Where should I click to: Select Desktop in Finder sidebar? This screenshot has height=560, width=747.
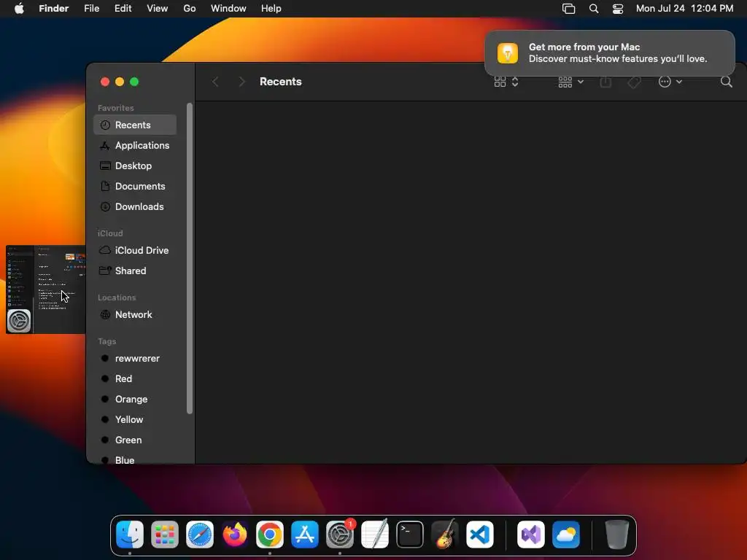coord(135,166)
